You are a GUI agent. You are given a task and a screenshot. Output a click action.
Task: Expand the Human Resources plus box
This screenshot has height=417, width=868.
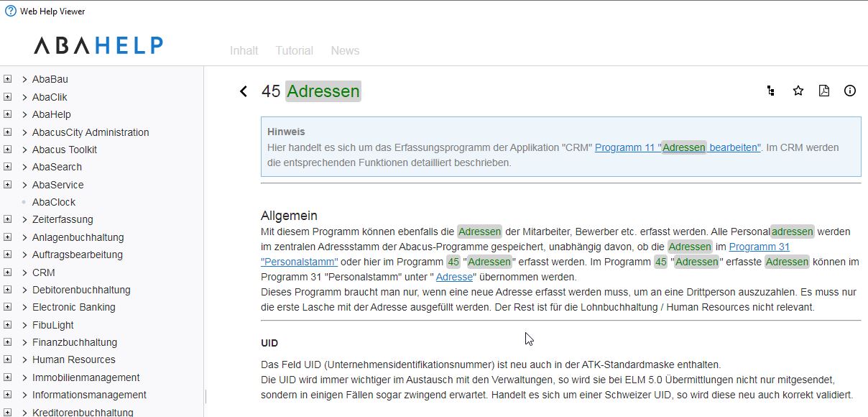coord(7,359)
